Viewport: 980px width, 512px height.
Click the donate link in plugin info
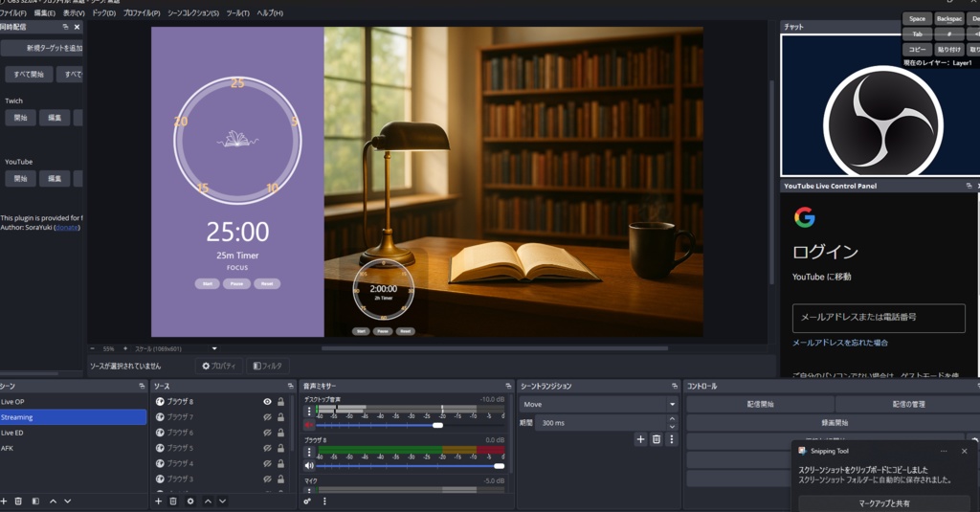[67, 228]
